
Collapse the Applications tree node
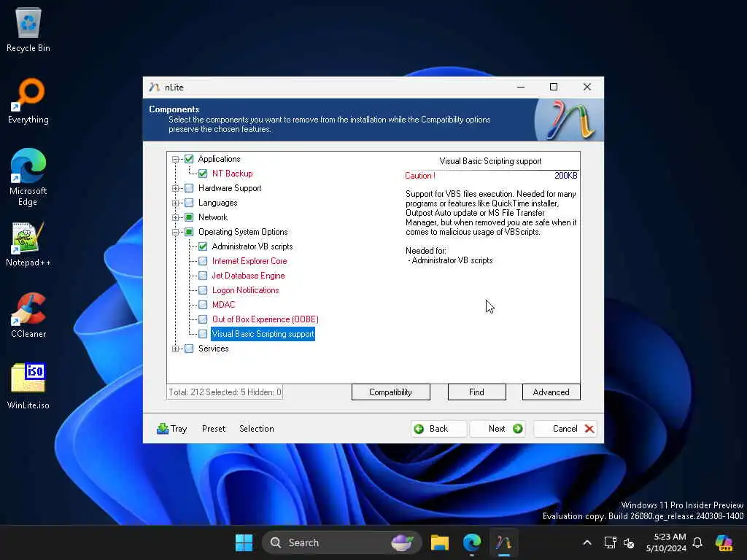pyautogui.click(x=175, y=159)
